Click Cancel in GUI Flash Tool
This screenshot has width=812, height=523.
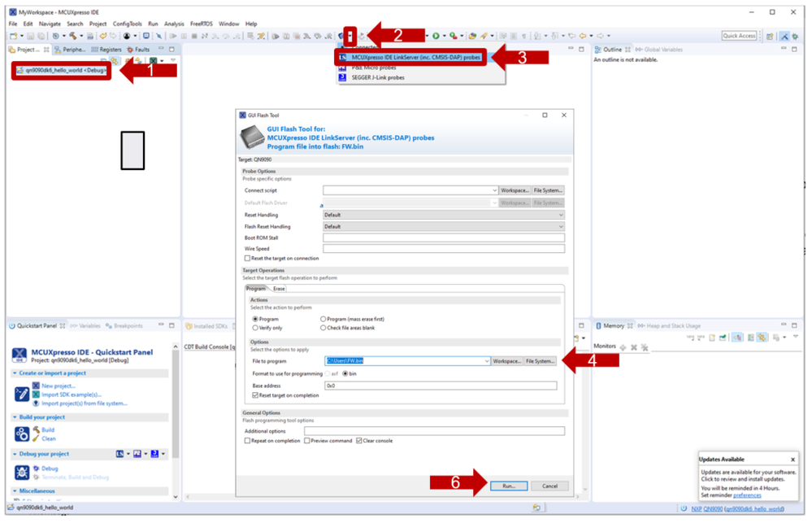(550, 486)
